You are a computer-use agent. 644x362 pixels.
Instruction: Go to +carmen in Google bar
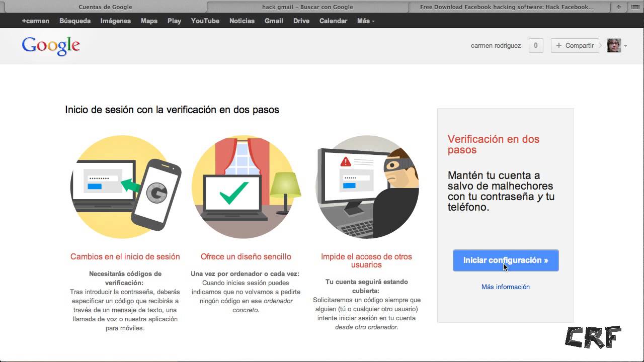tap(35, 21)
